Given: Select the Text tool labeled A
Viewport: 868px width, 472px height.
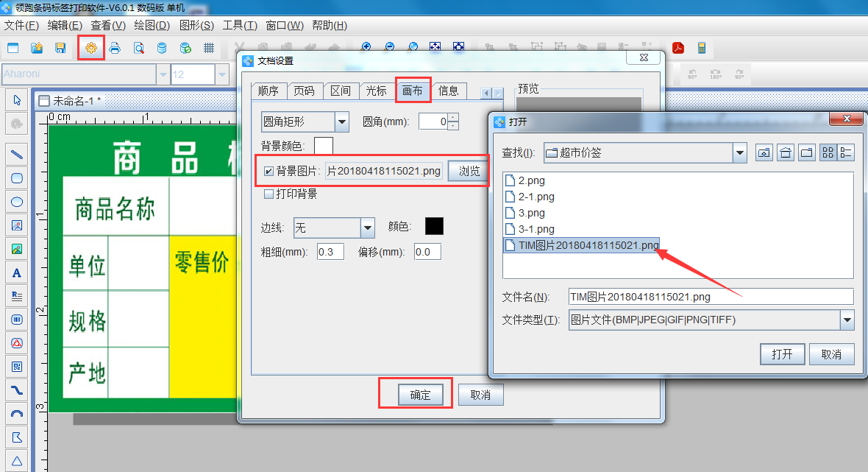Looking at the screenshot, I should pyautogui.click(x=16, y=272).
